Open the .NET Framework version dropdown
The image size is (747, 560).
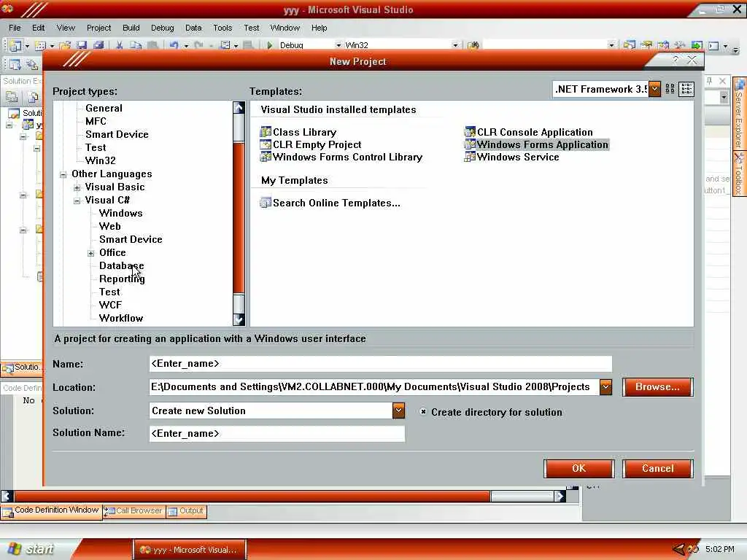click(654, 88)
